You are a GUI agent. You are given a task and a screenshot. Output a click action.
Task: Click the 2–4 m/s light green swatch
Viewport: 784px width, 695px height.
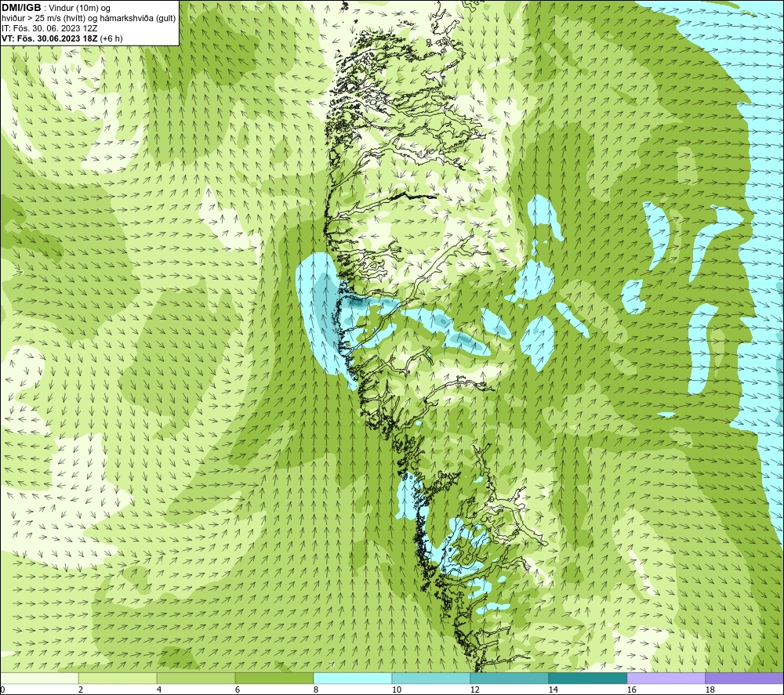(118, 679)
